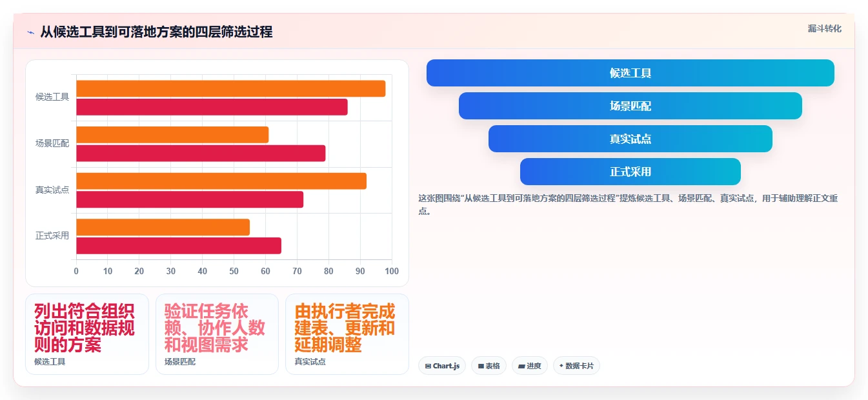This screenshot has height=400, width=868.
Task: Click the orange bar for 场景匹配
Action: click(x=172, y=135)
